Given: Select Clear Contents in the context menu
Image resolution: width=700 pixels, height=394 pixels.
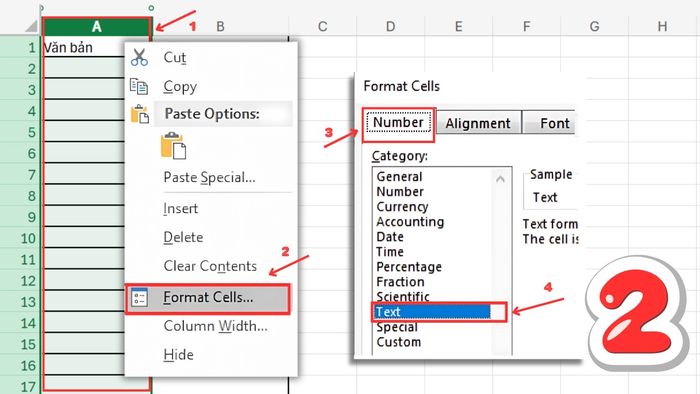Looking at the screenshot, I should 210,266.
